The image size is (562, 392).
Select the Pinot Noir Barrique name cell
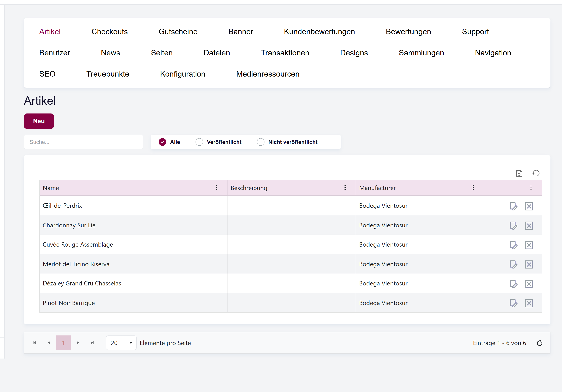click(x=133, y=303)
